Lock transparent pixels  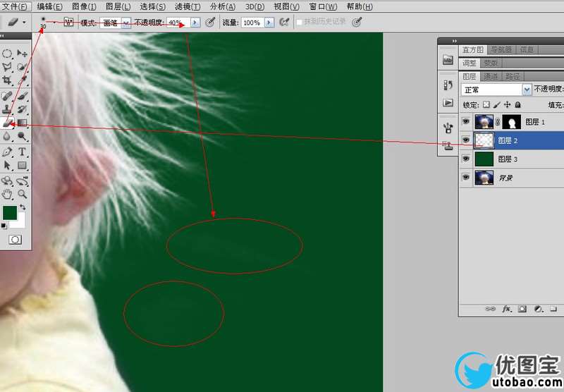(x=486, y=104)
